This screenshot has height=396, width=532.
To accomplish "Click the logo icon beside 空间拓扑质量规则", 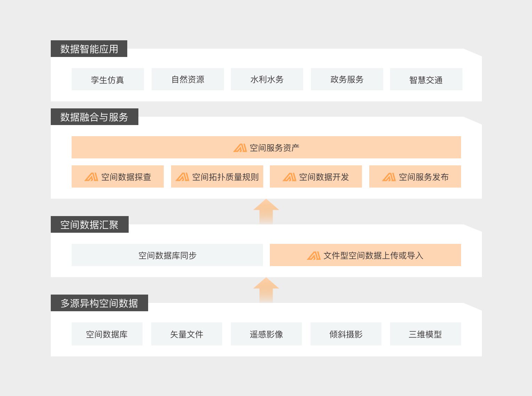I will click(x=182, y=177).
